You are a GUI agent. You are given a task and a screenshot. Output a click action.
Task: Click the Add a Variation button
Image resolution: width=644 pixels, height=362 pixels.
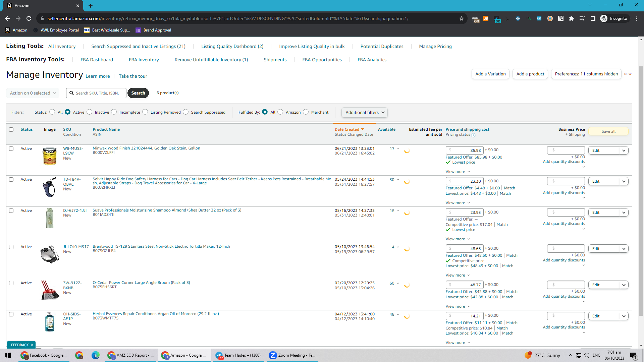490,74
